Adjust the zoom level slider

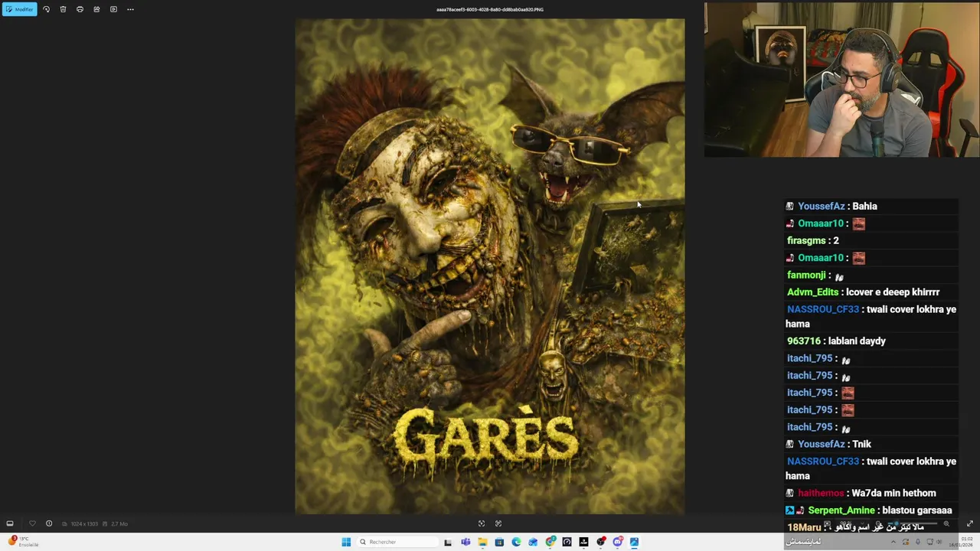coord(911,523)
